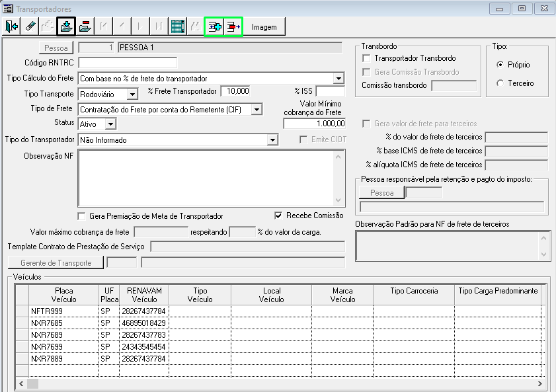Screen dimensions: 556x392
Task: Uncheck the Recebe Comissão checkbox
Action: point(278,216)
